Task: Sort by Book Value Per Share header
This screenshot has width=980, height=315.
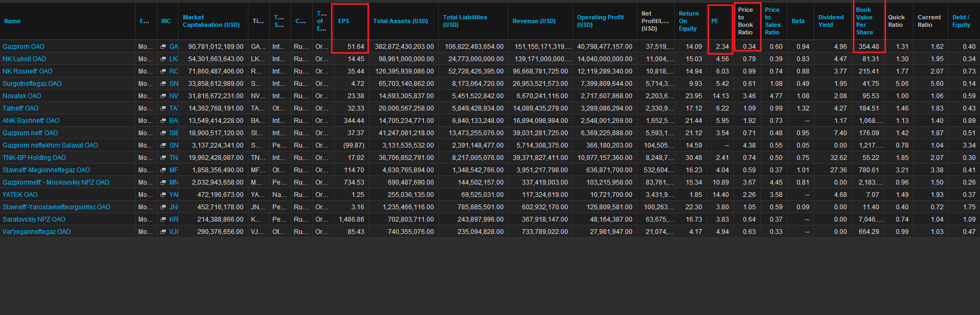Action: point(864,21)
